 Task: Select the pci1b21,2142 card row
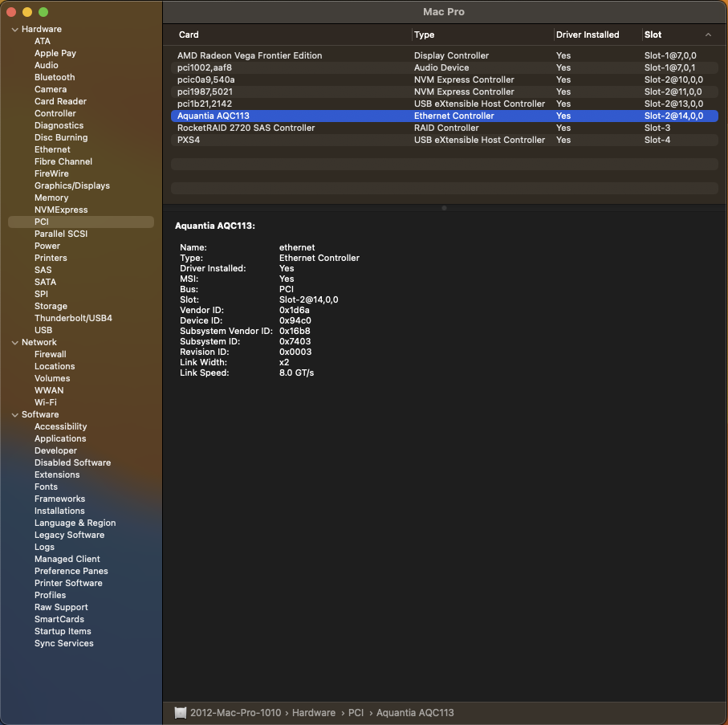click(x=445, y=104)
